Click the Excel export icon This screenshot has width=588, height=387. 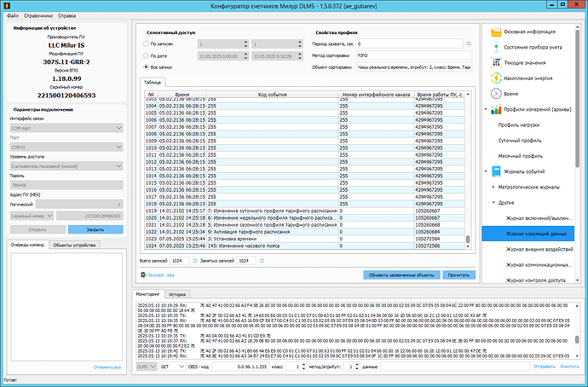click(143, 274)
